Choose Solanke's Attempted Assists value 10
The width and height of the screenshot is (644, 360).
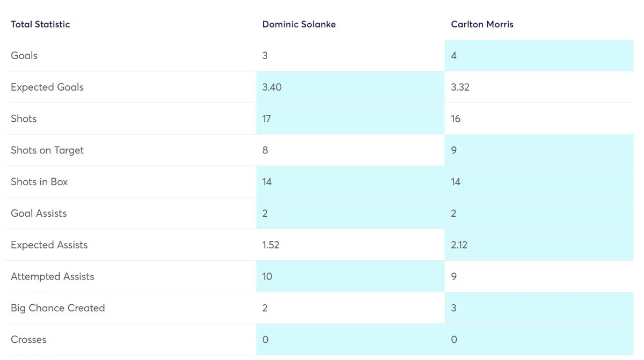pos(267,277)
